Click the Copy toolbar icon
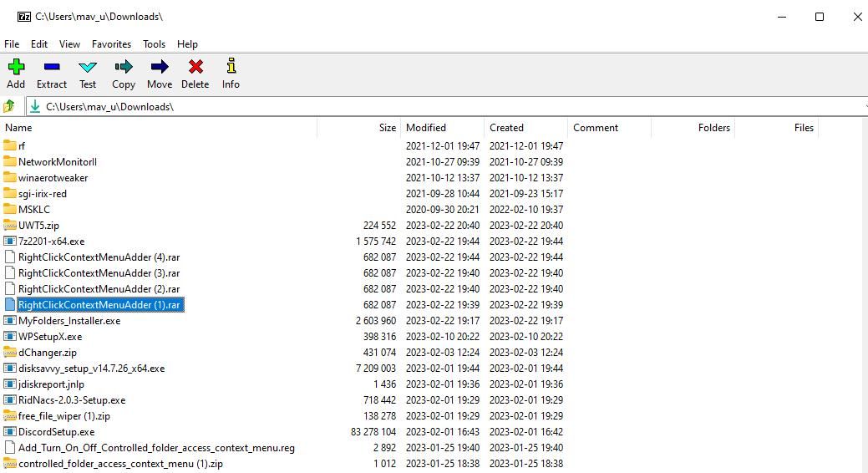 tap(124, 67)
